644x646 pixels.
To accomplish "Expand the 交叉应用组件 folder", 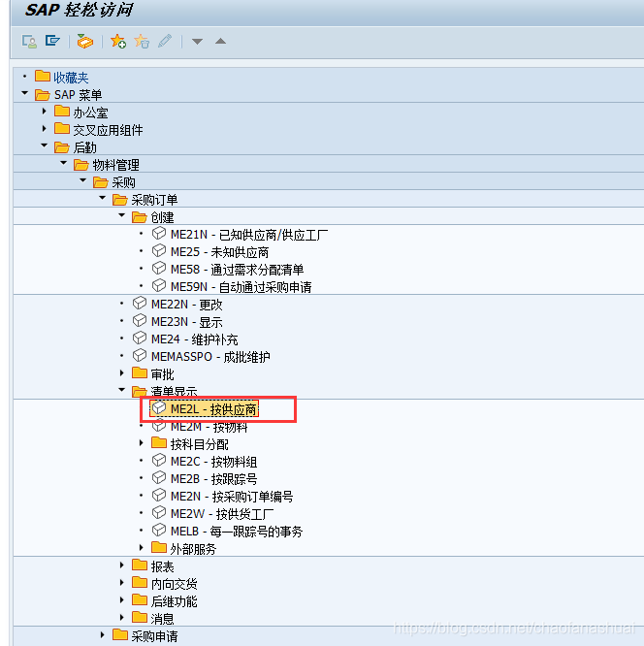I will click(x=44, y=129).
